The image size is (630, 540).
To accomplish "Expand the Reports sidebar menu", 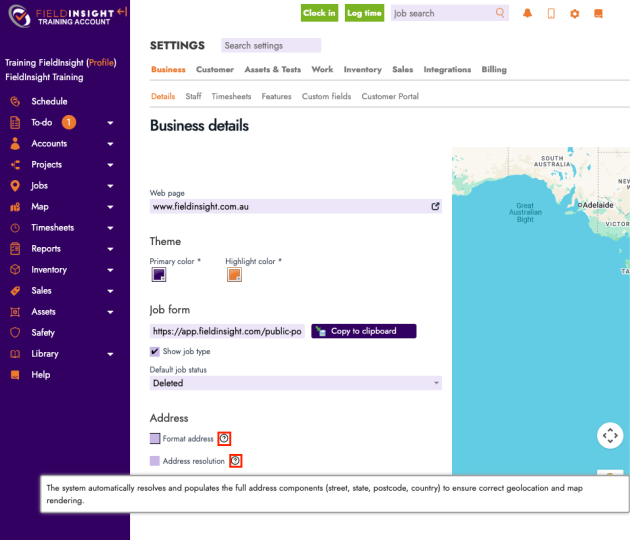I will (x=110, y=249).
